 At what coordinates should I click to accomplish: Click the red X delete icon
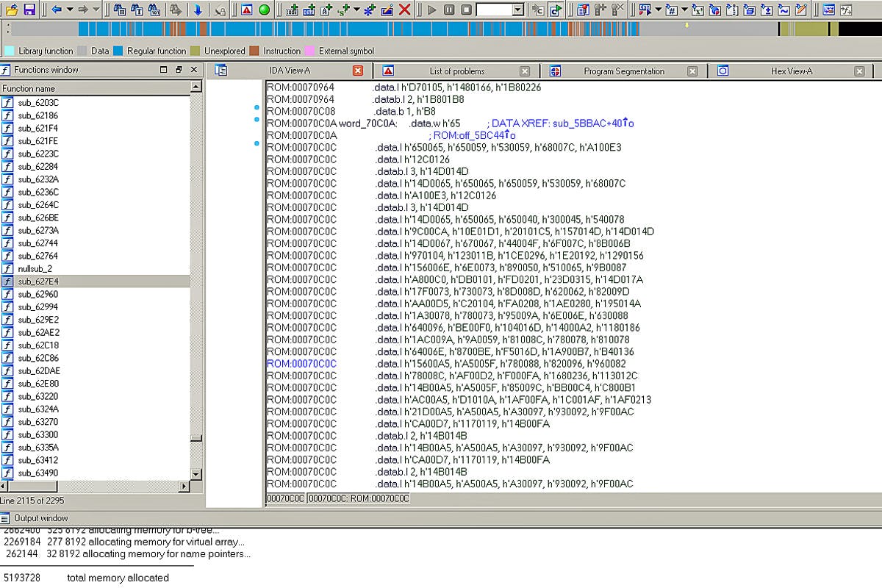tap(404, 10)
